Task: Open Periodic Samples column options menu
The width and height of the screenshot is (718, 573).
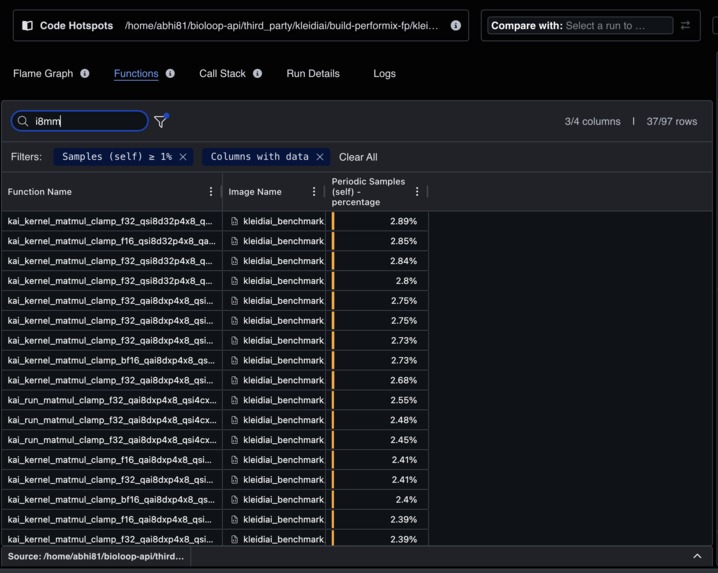Action: coord(417,191)
